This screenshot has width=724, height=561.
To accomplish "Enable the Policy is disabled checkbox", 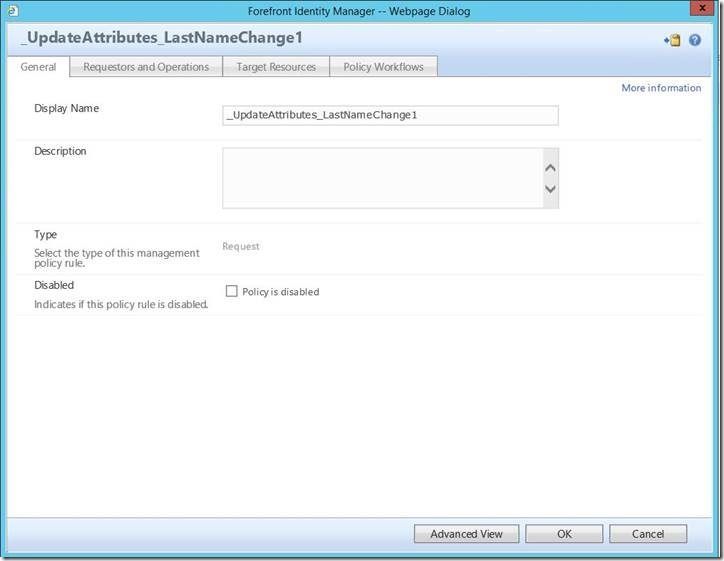I will (231, 291).
